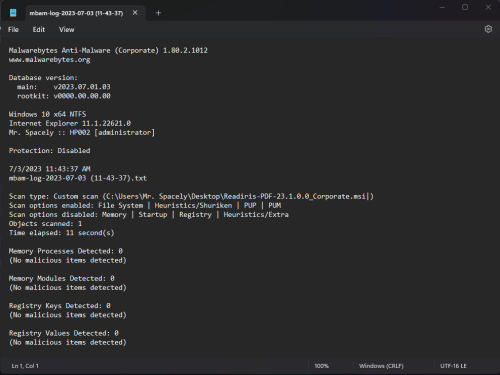Viewport: 500px width, 375px height.
Task: Click the 'Memory Processes Detected: 0' line
Action: pyautogui.click(x=66, y=251)
